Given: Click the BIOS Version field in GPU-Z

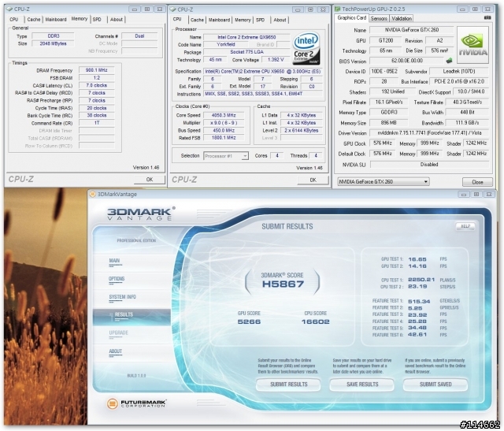Looking at the screenshot, I should [x=407, y=61].
